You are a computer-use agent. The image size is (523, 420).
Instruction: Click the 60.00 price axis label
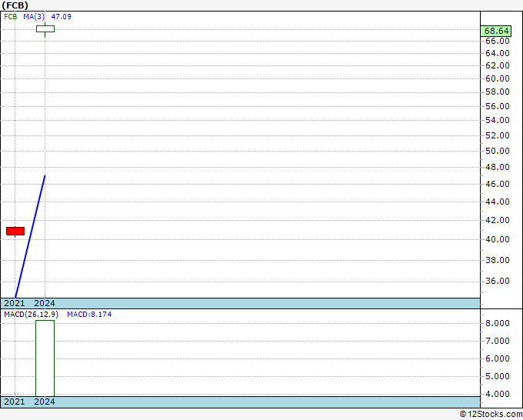point(498,78)
